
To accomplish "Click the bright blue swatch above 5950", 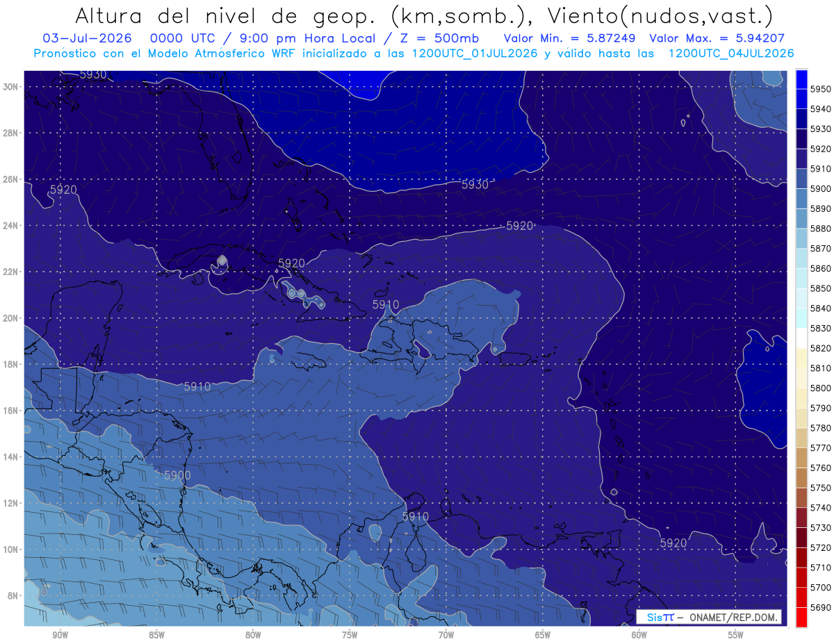I will point(801,79).
